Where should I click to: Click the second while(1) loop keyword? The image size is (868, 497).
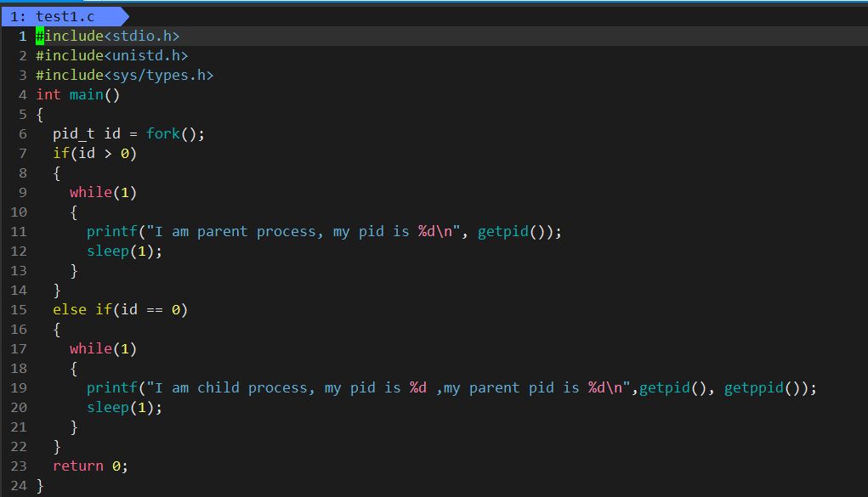click(x=90, y=349)
